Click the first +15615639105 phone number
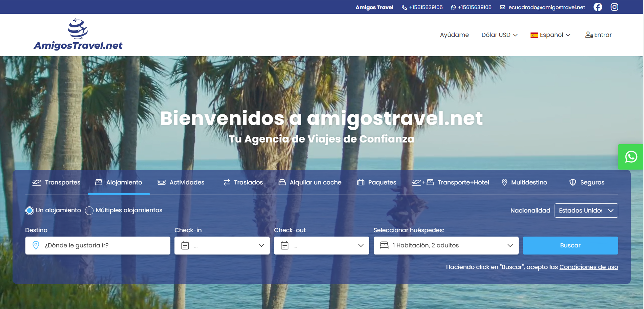 426,7
